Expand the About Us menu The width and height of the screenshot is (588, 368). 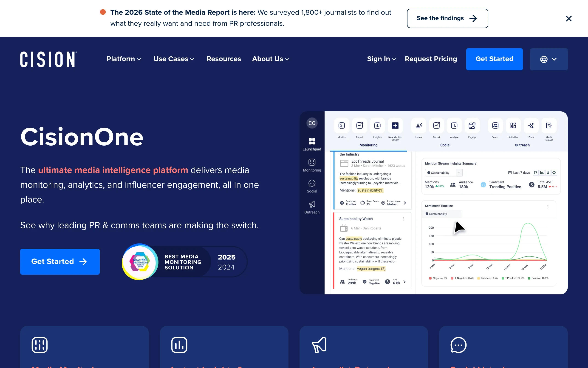click(270, 59)
